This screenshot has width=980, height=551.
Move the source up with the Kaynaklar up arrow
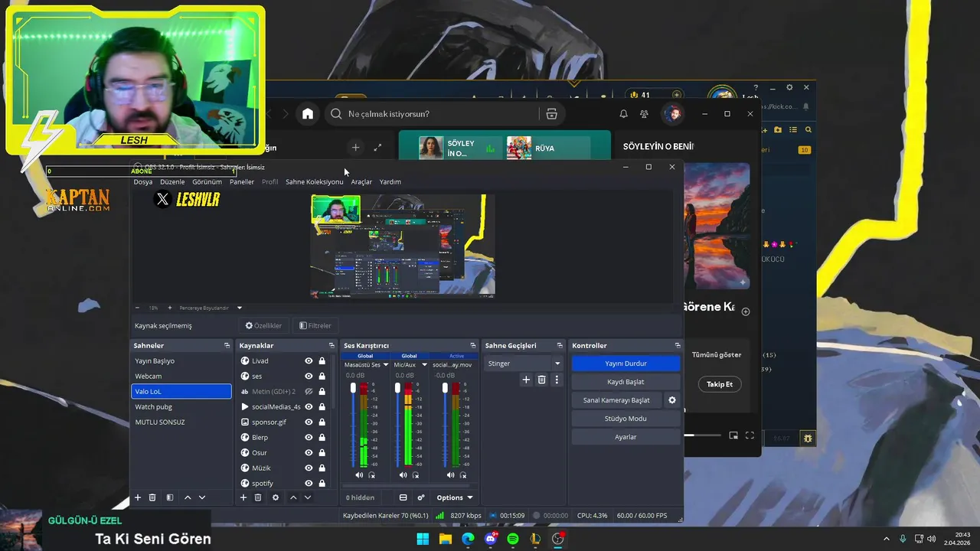pyautogui.click(x=293, y=497)
